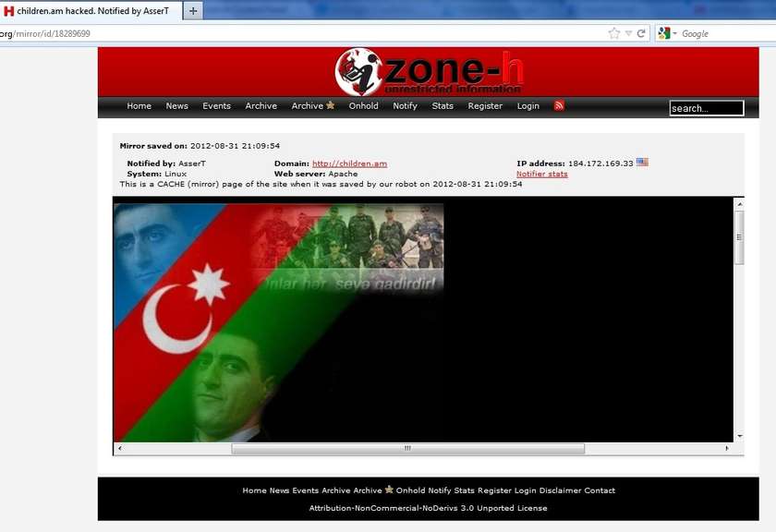Click the horizontal scrollbar of mirror frame

(x=406, y=449)
